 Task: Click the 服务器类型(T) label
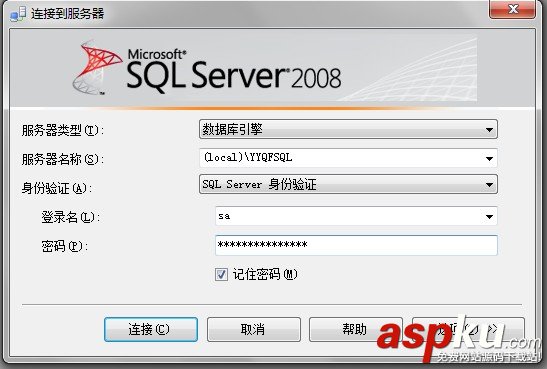click(62, 130)
